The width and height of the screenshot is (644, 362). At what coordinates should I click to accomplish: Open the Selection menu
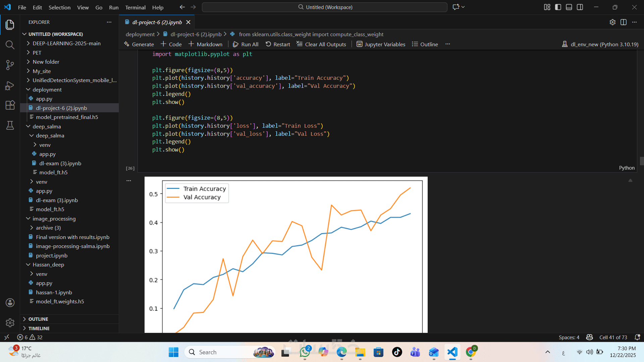(59, 7)
